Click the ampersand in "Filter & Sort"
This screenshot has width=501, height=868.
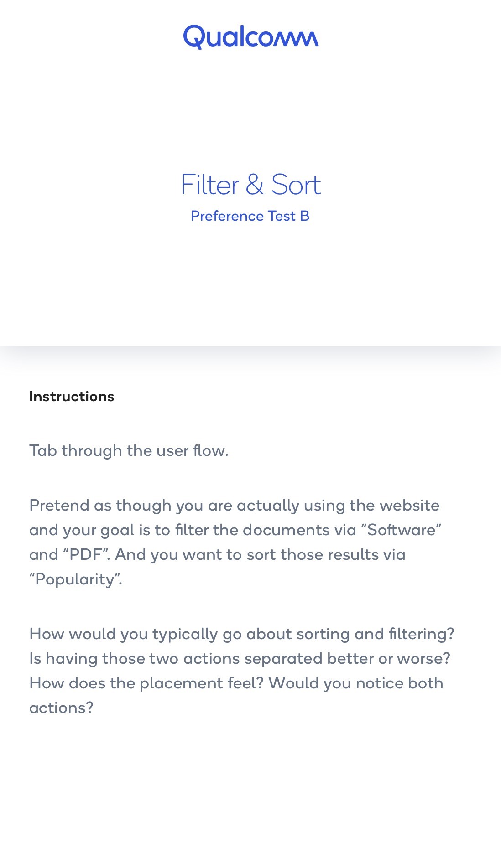click(255, 185)
